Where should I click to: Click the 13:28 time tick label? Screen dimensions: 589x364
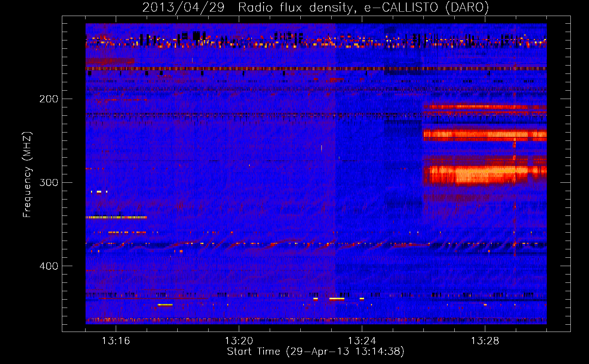485,341
